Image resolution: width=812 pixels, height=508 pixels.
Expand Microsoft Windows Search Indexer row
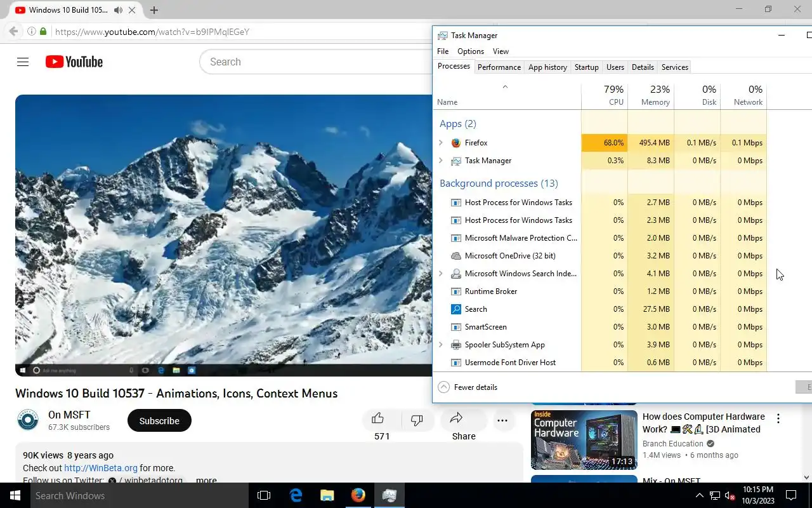click(441, 274)
